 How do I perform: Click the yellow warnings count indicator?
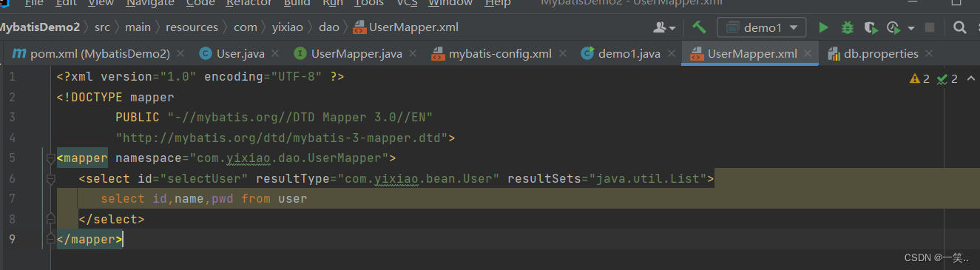point(919,78)
